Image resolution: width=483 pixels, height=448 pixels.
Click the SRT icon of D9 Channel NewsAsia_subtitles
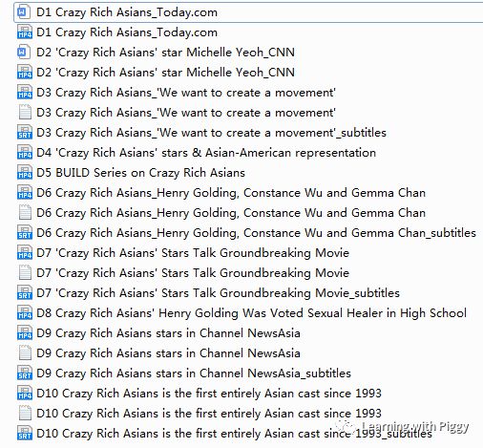[x=25, y=373]
